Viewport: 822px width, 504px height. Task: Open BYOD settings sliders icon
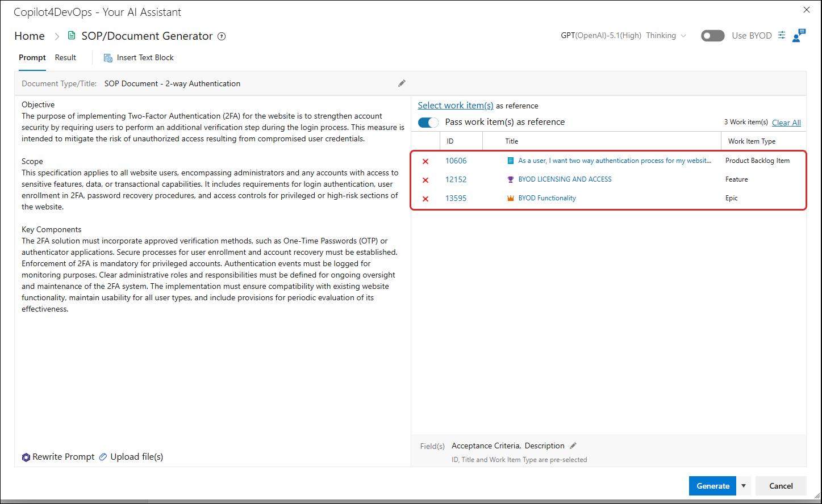782,35
